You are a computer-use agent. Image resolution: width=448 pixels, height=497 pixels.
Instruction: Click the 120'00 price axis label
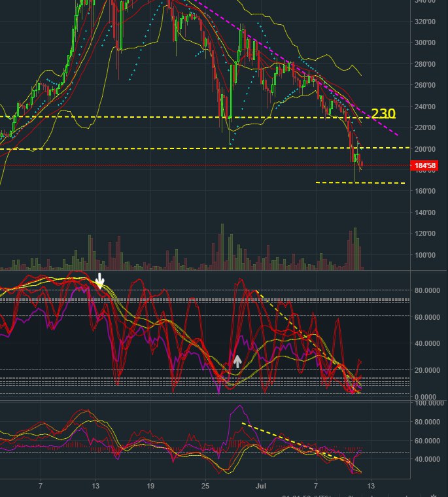point(425,233)
